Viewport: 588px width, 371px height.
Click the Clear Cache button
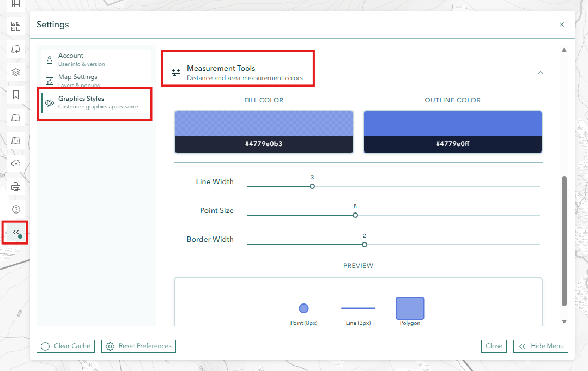click(65, 346)
